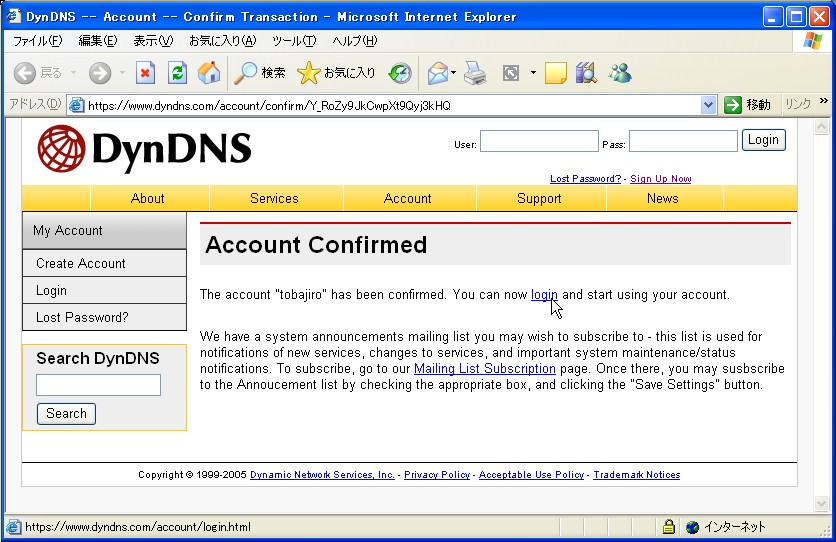Viewport: 836px width, 542px height.
Task: Select the News navigation tab
Action: 663,198
